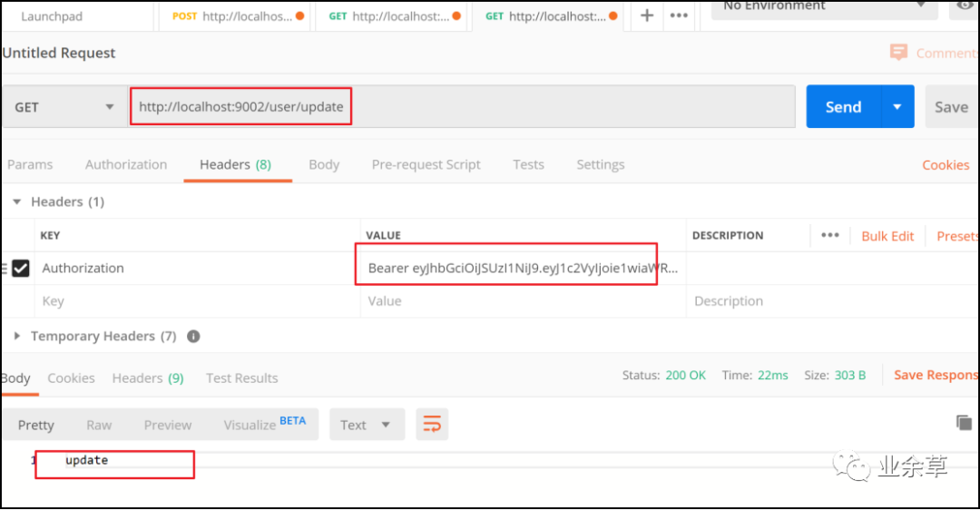Open the Settings tab
Screen dimensions: 980x510
[x=600, y=164]
